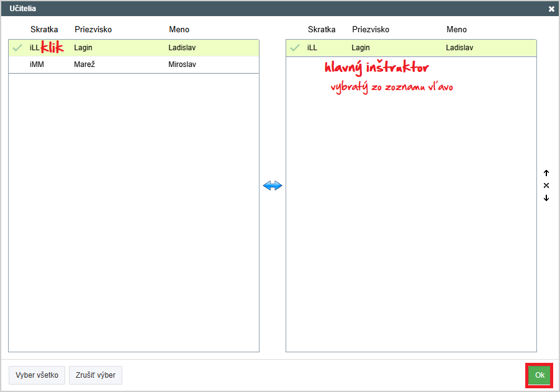Click Ladislav name in right list
560x392 pixels.
459,48
